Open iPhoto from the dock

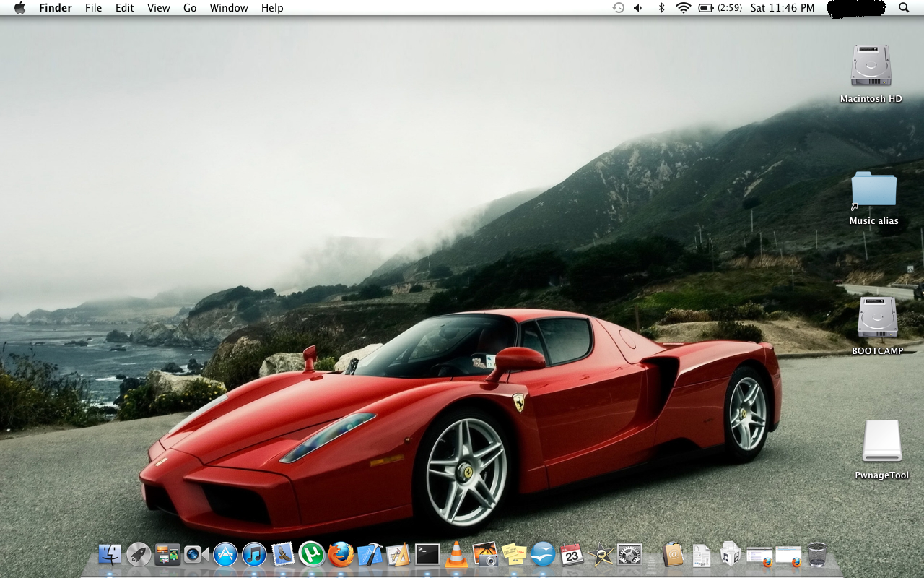[485, 555]
